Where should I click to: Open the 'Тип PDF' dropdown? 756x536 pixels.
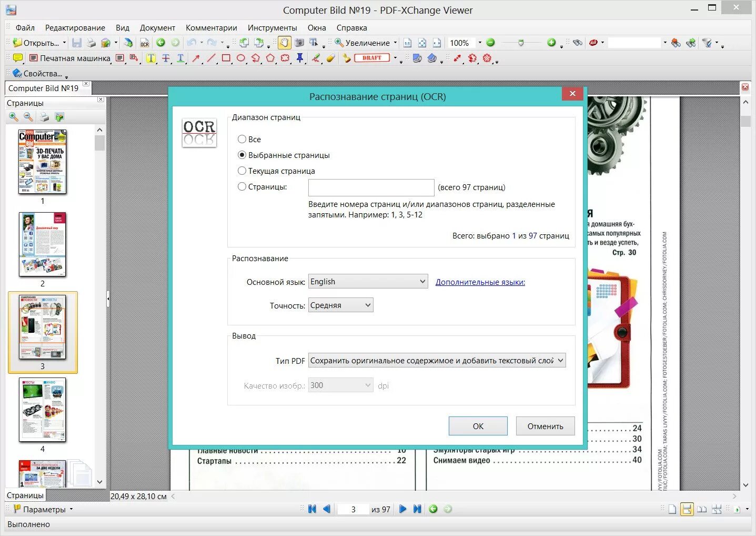(x=437, y=361)
